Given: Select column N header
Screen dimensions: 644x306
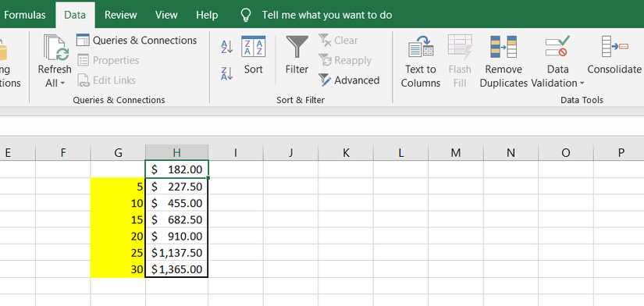Looking at the screenshot, I should pyautogui.click(x=511, y=152).
